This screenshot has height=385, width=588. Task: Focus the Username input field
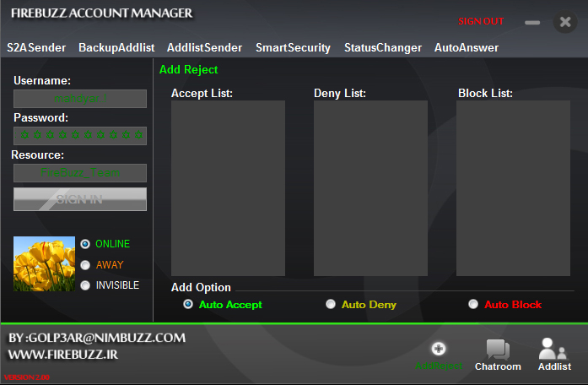tap(80, 99)
